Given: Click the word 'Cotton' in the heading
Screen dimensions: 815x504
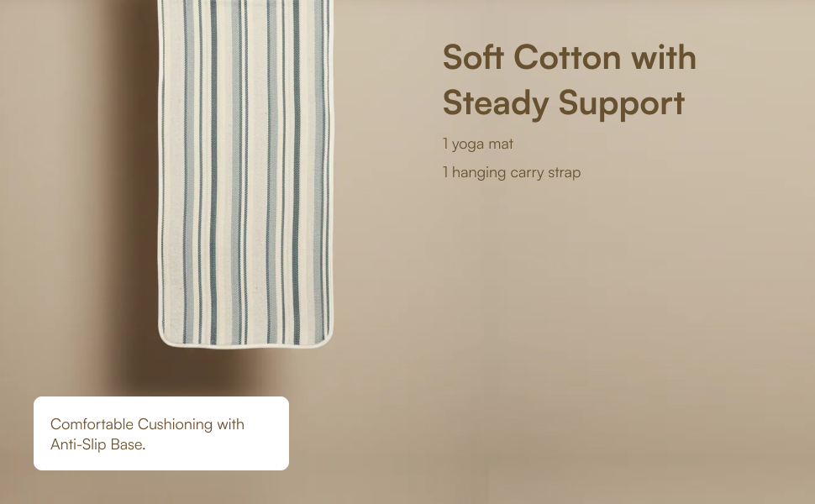Looking at the screenshot, I should point(567,57).
